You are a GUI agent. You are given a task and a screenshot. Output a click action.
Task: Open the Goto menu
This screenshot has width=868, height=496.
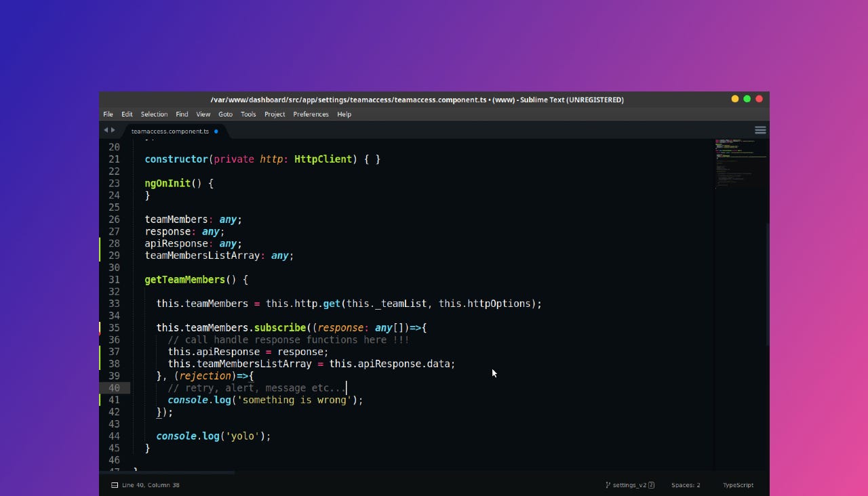coord(225,114)
